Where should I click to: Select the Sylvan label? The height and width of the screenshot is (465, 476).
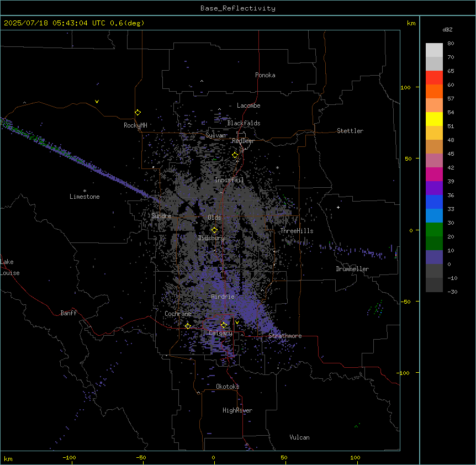point(216,135)
